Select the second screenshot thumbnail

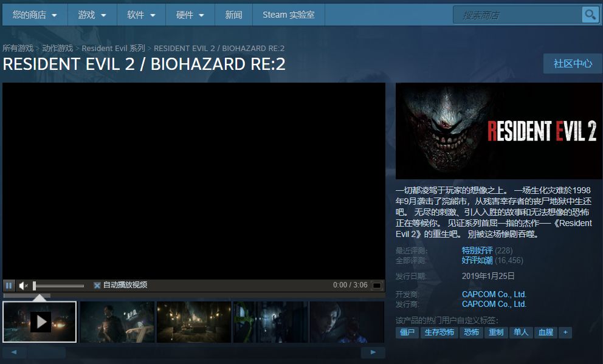click(x=117, y=321)
